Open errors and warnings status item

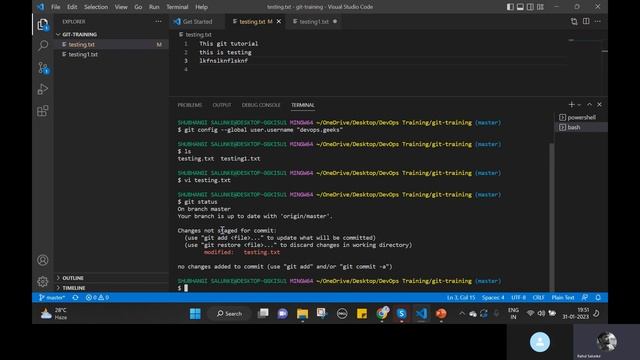coord(97,298)
